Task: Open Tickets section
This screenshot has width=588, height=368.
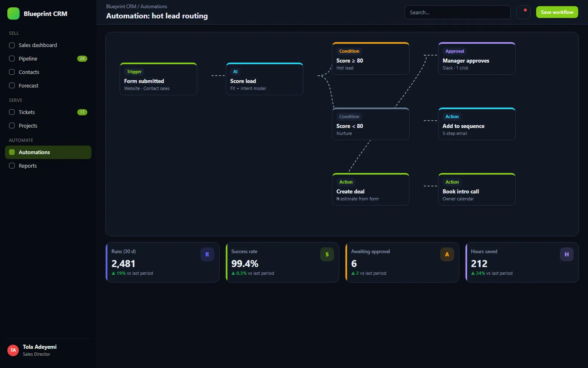Action: 48,112
